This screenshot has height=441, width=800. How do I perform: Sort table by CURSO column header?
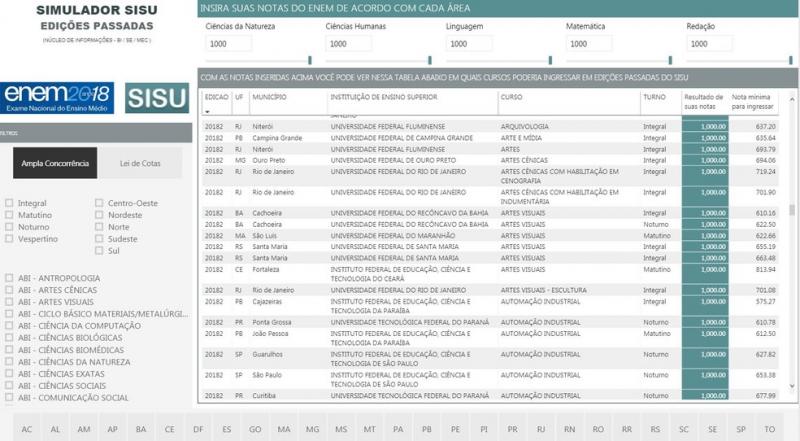[512, 97]
